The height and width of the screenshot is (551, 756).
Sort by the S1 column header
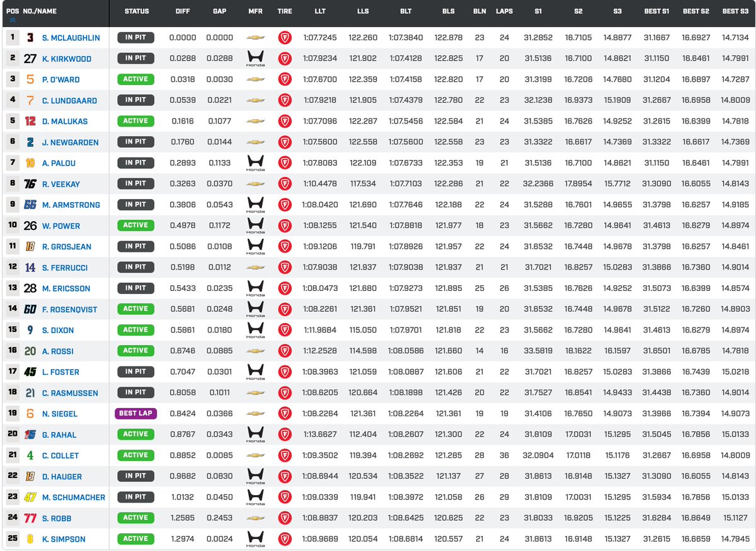pyautogui.click(x=538, y=11)
